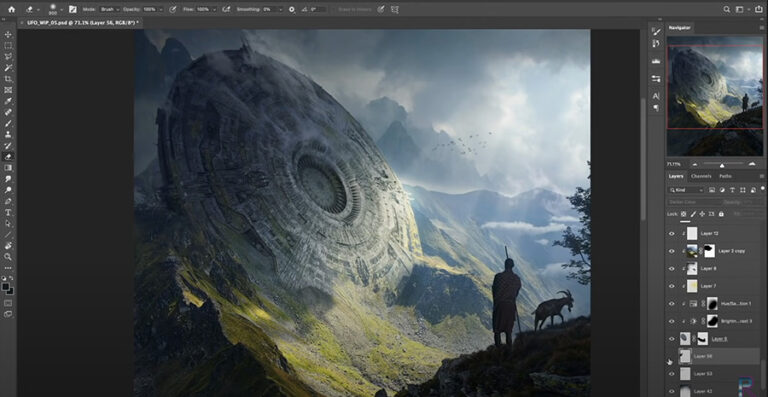Select the Dodge tool
The height and width of the screenshot is (397, 768).
[8, 190]
